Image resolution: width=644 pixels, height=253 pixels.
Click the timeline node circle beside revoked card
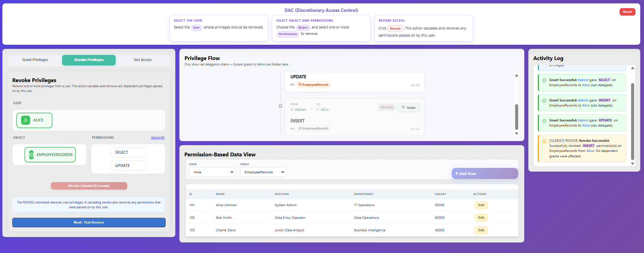point(280,106)
